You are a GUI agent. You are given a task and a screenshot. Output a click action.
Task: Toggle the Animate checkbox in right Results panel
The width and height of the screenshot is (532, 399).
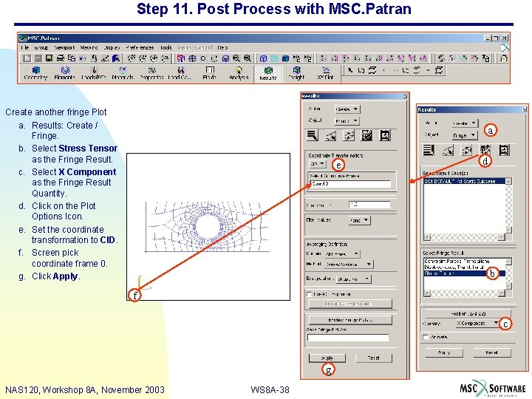(426, 337)
